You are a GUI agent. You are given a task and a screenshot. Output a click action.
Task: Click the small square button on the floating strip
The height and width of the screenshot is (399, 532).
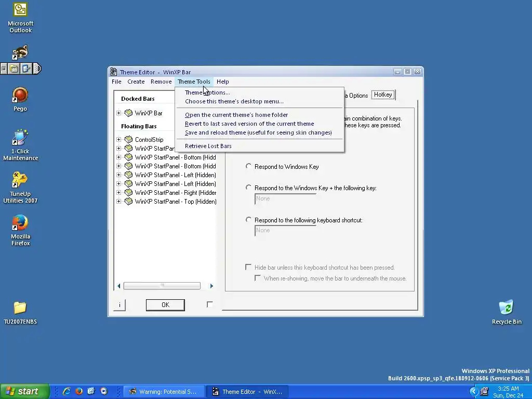[4, 69]
